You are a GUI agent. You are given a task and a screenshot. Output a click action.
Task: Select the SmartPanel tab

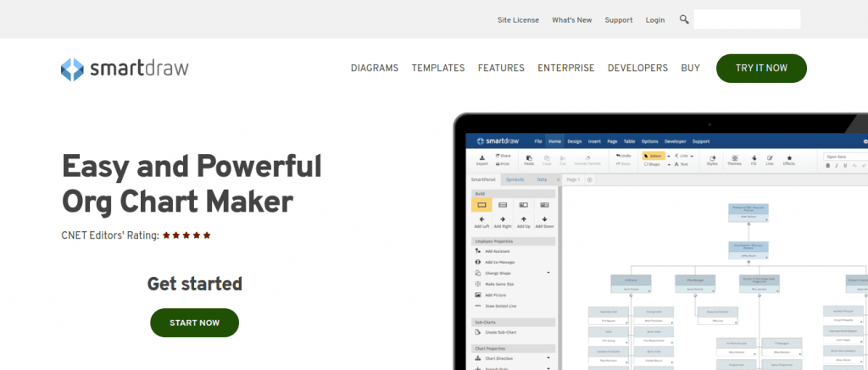pyautogui.click(x=483, y=179)
